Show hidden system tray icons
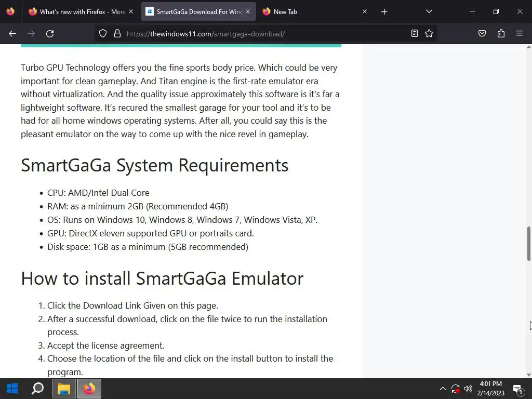The width and height of the screenshot is (532, 399). [x=443, y=389]
